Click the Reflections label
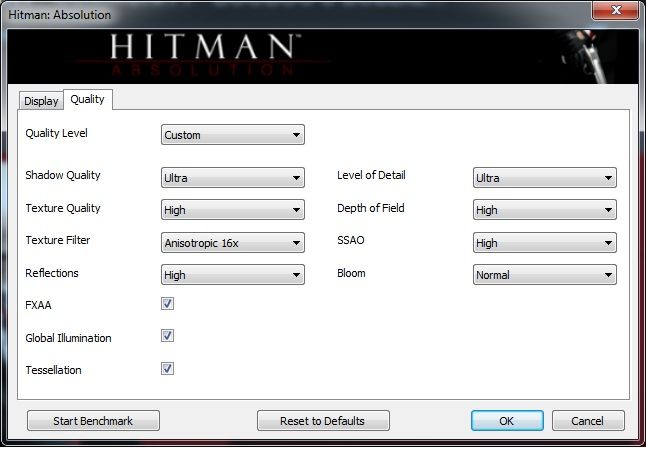Viewport: 646px width, 449px height. click(52, 273)
